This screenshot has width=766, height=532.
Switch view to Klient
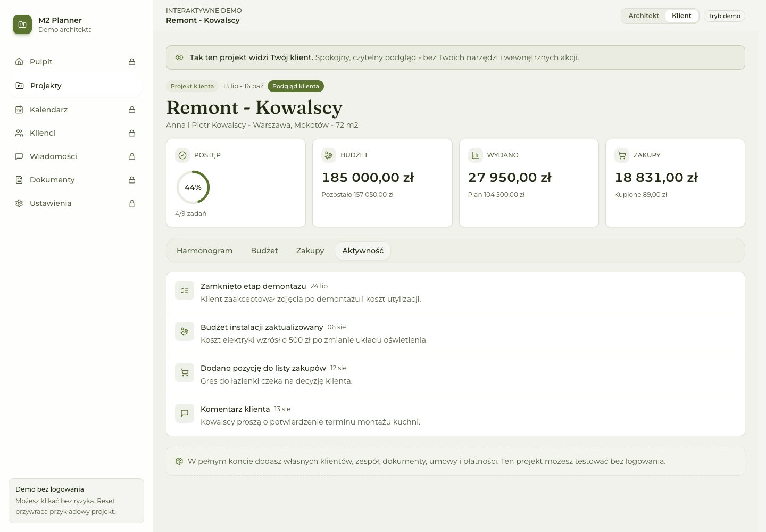coord(681,16)
